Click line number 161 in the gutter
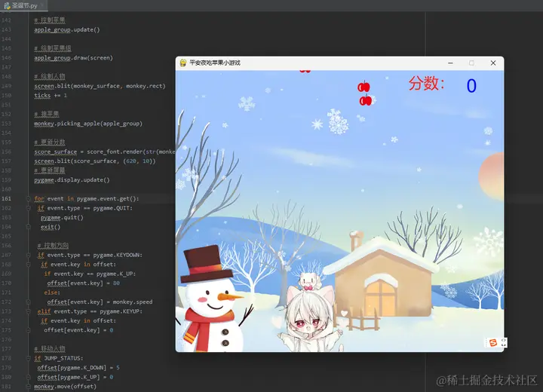Image resolution: width=543 pixels, height=392 pixels. [6, 199]
